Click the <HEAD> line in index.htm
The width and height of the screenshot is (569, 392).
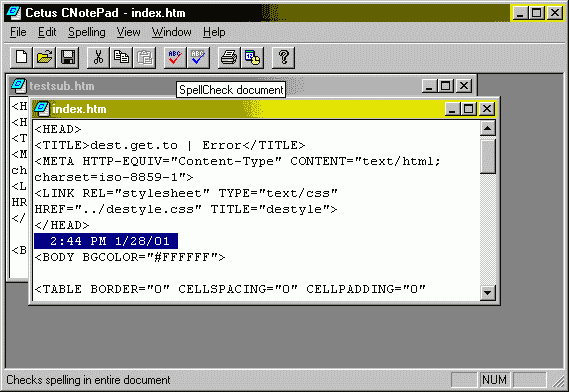[x=58, y=129]
